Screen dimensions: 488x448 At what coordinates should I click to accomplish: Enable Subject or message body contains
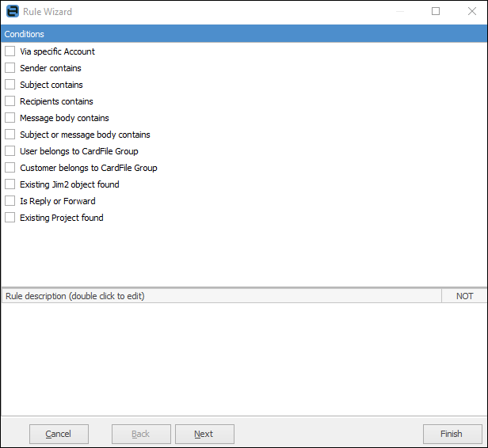click(x=10, y=135)
